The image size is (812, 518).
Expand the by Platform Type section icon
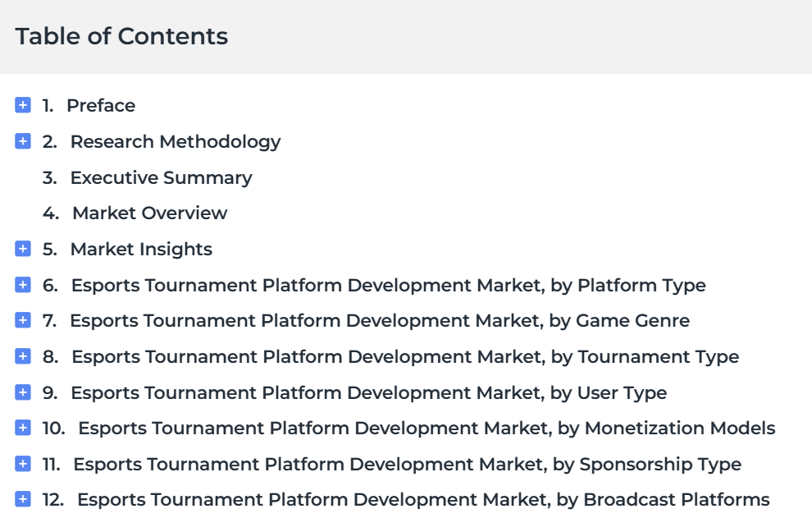(23, 285)
